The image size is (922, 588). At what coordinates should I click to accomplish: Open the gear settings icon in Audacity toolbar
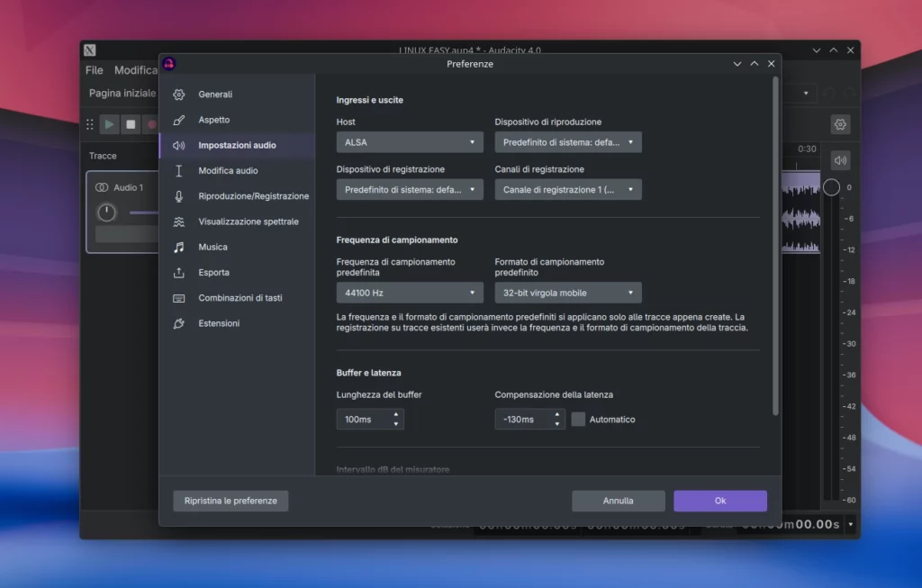click(x=840, y=124)
